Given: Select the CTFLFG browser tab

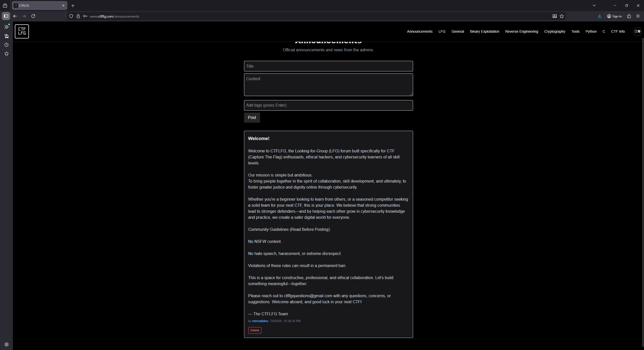Looking at the screenshot, I should (x=39, y=6).
